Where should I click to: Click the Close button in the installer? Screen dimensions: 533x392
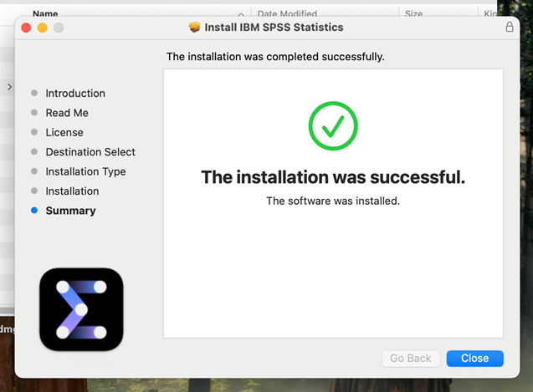click(x=474, y=359)
